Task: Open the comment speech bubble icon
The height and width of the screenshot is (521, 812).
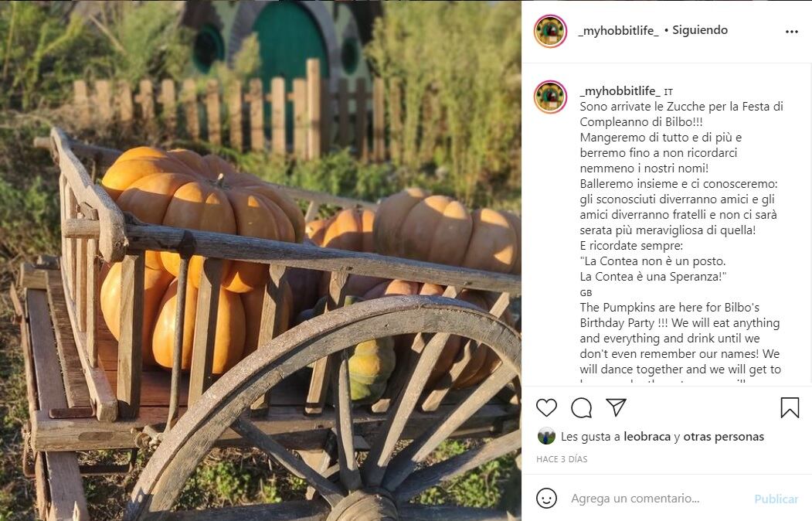Action: tap(582, 407)
